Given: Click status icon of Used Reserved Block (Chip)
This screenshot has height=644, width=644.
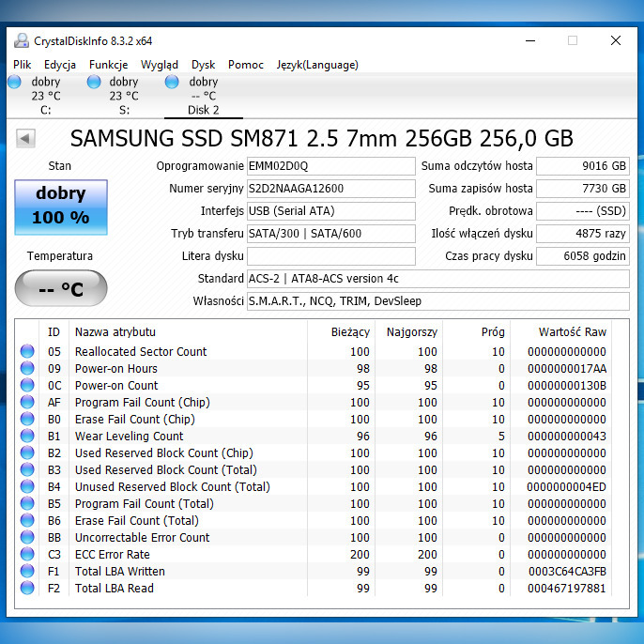Looking at the screenshot, I should click(x=27, y=452).
